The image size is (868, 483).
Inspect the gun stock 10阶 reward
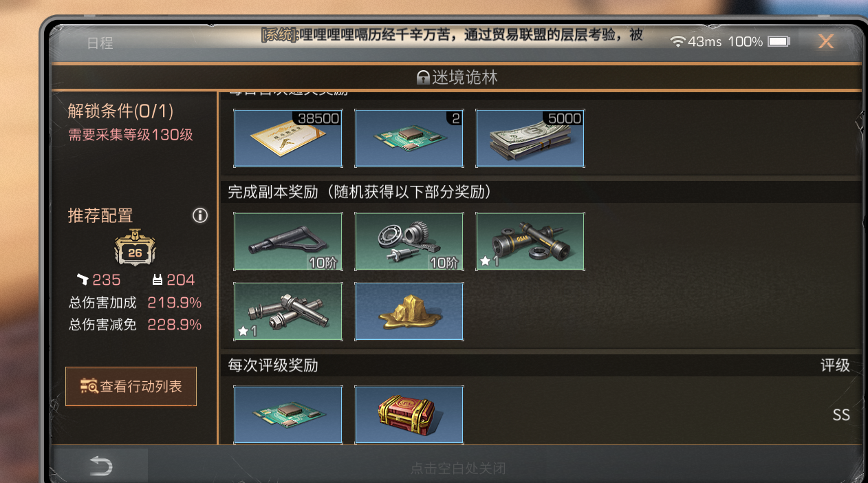pyautogui.click(x=288, y=241)
